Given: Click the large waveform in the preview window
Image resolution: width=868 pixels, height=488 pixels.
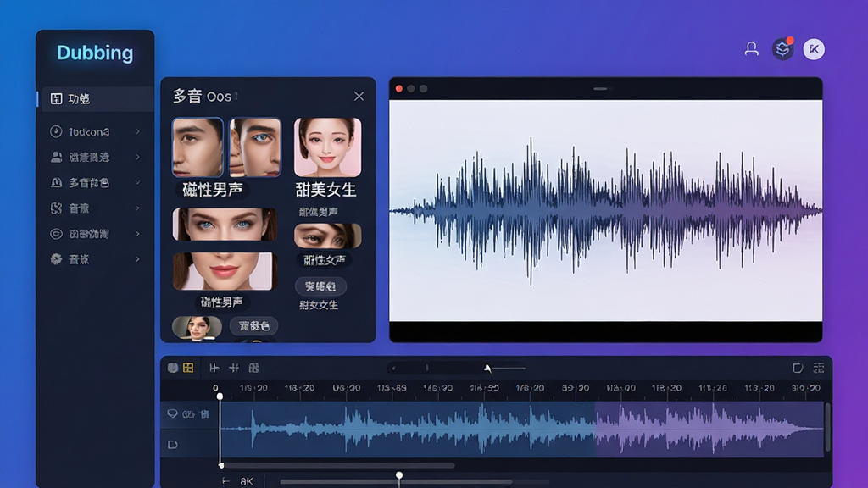Looking at the screenshot, I should click(x=605, y=210).
